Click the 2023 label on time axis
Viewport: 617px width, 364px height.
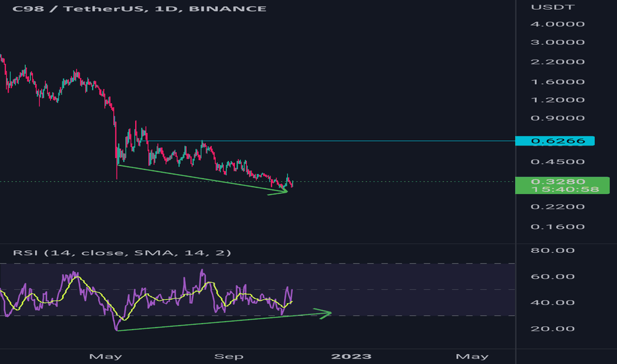pyautogui.click(x=351, y=357)
